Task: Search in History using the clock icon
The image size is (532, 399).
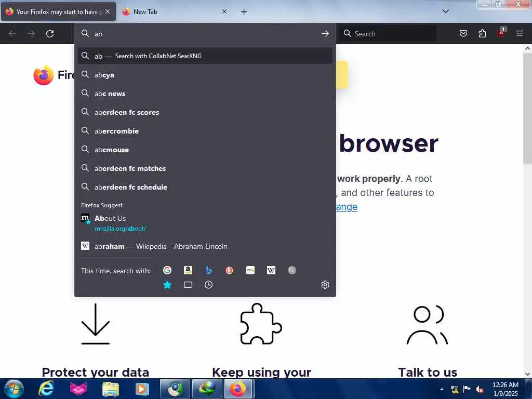Action: [x=209, y=285]
